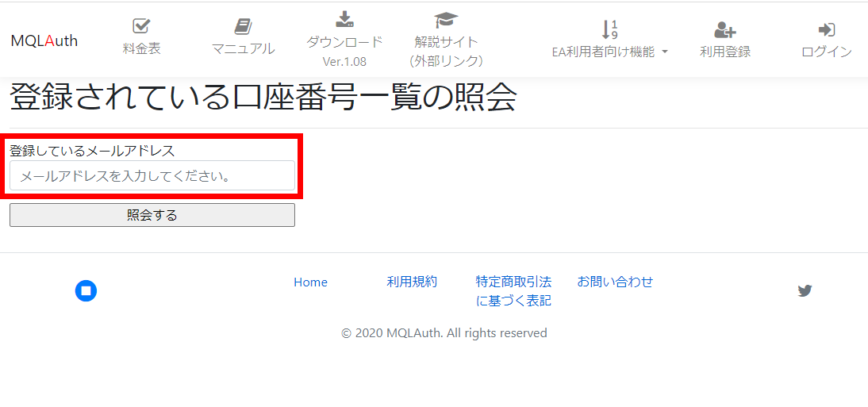The height and width of the screenshot is (407, 868).
Task: Open the Home footer link
Action: (x=310, y=282)
